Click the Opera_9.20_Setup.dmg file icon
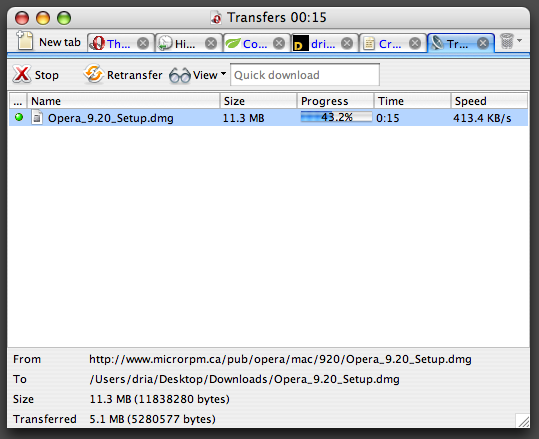Viewport: 539px width, 439px height. (37, 117)
